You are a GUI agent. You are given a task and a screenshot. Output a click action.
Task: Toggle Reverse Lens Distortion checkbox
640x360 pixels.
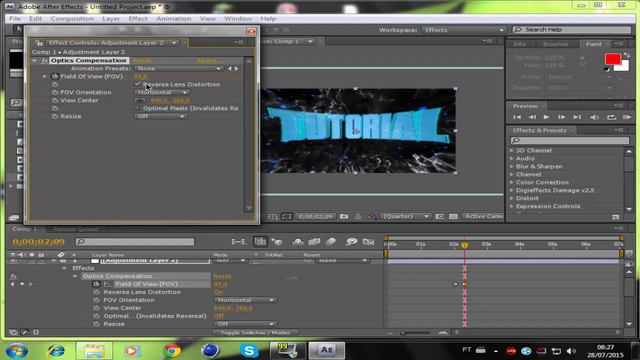click(138, 84)
